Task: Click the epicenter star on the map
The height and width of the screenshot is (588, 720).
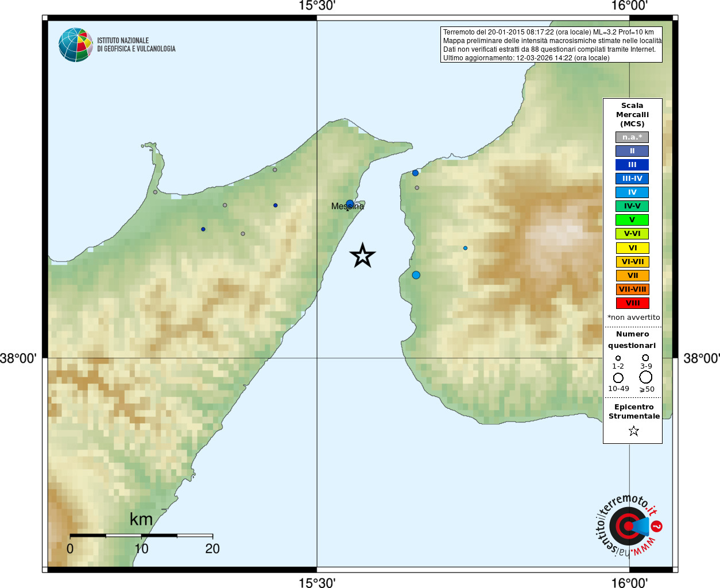Action: [362, 256]
